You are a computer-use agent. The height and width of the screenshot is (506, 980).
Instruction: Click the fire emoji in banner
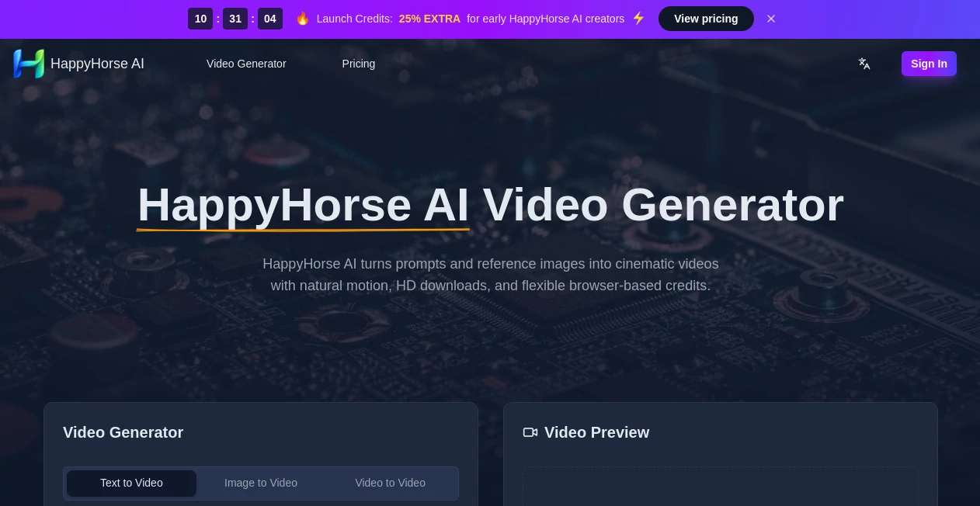click(x=302, y=19)
